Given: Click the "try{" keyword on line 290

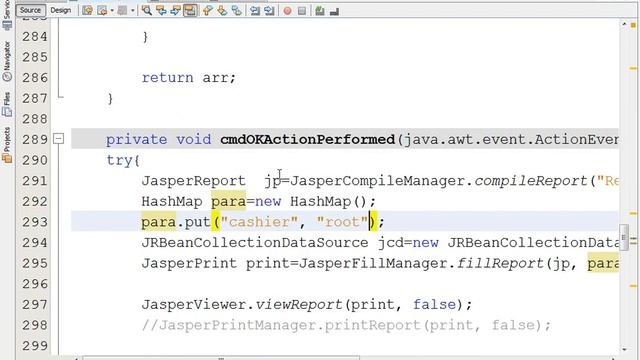Looking at the screenshot, I should click(123, 160).
